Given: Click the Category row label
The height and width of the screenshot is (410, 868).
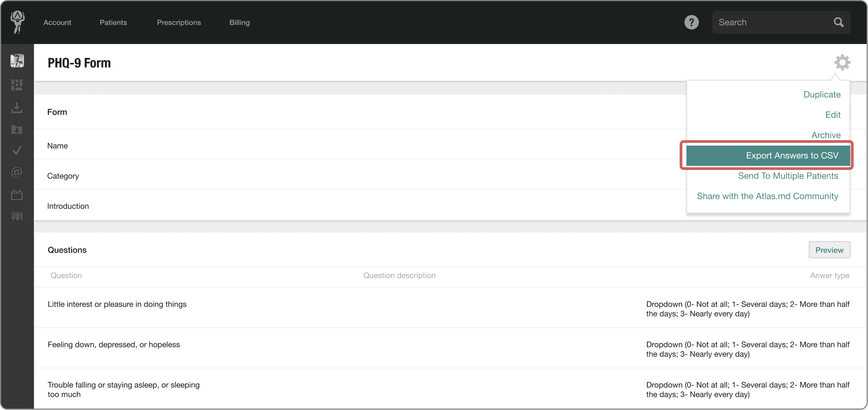Looking at the screenshot, I should [63, 176].
